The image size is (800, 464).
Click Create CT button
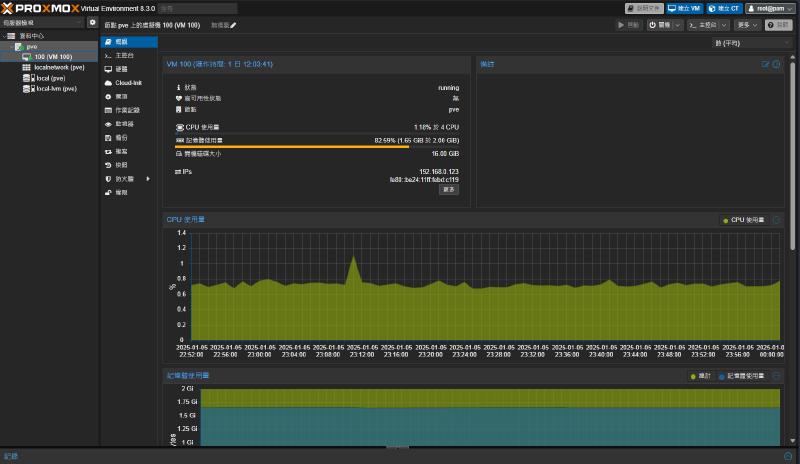[x=724, y=8]
